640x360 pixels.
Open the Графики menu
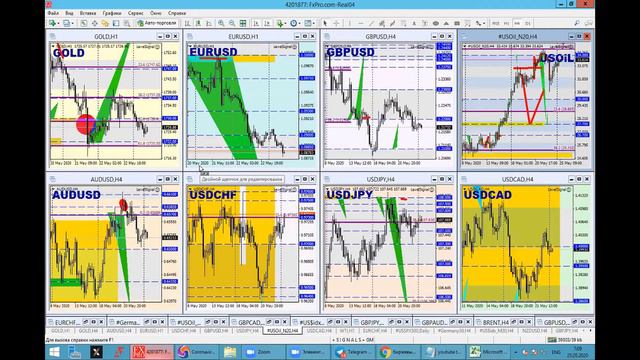[112, 13]
